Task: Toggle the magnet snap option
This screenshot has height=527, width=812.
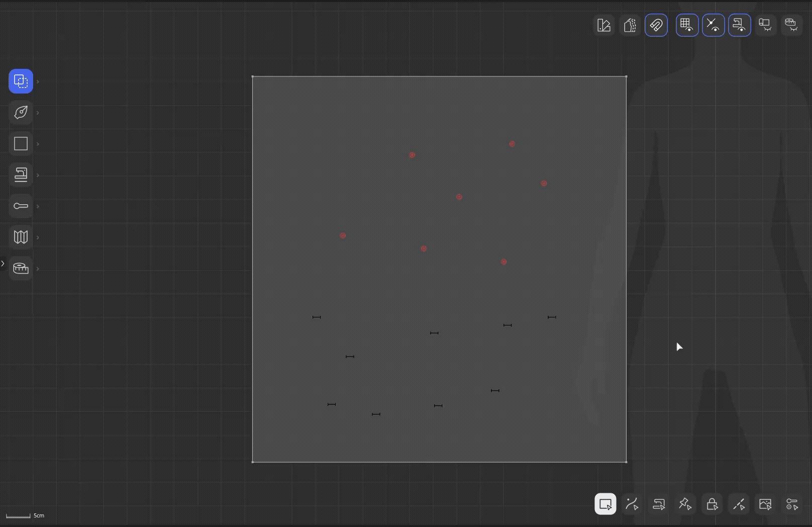Action: [656, 25]
